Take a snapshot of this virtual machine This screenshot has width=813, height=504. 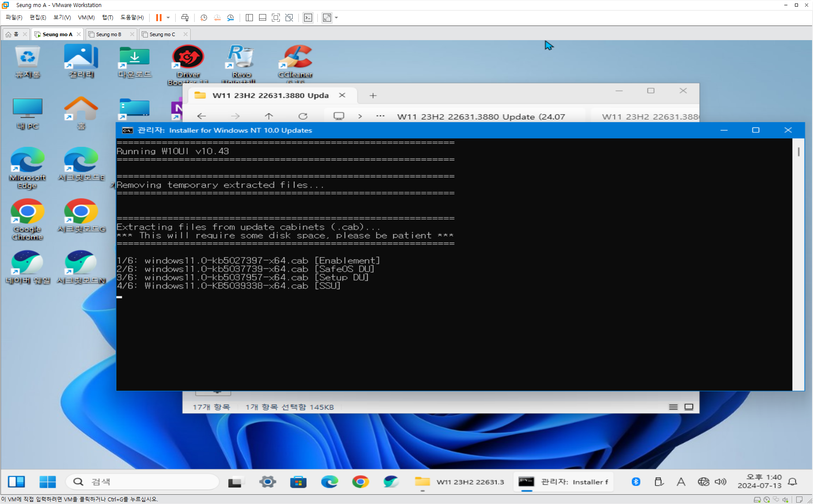pyautogui.click(x=203, y=18)
